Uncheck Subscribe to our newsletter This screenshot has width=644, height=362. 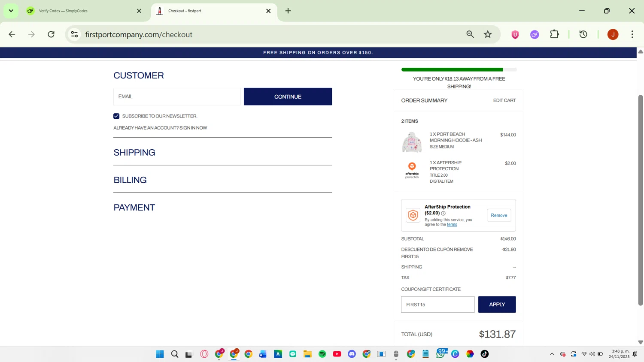(x=116, y=116)
